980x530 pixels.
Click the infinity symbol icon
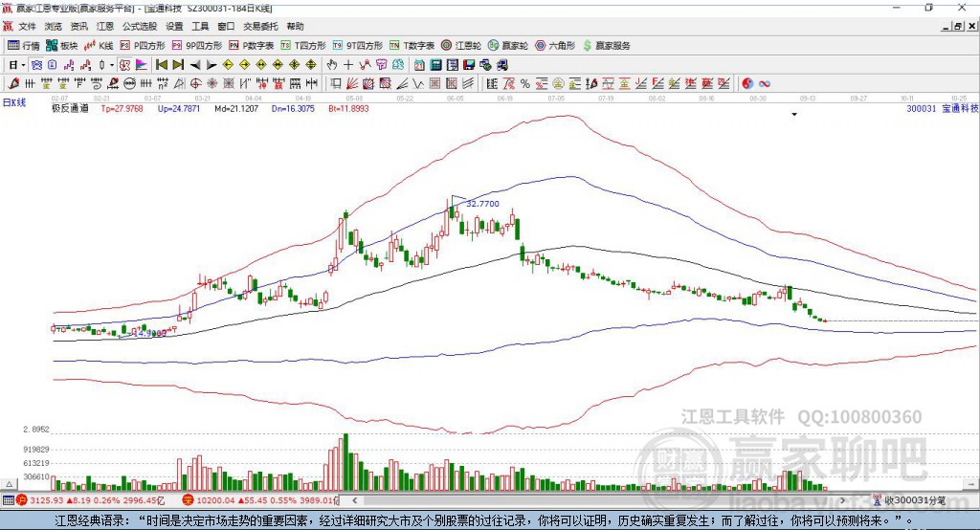[x=765, y=84]
